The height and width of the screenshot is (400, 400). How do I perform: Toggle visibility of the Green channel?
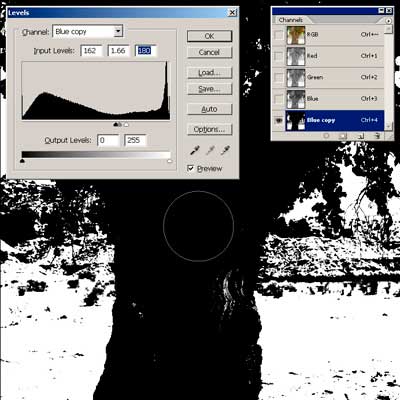point(279,77)
